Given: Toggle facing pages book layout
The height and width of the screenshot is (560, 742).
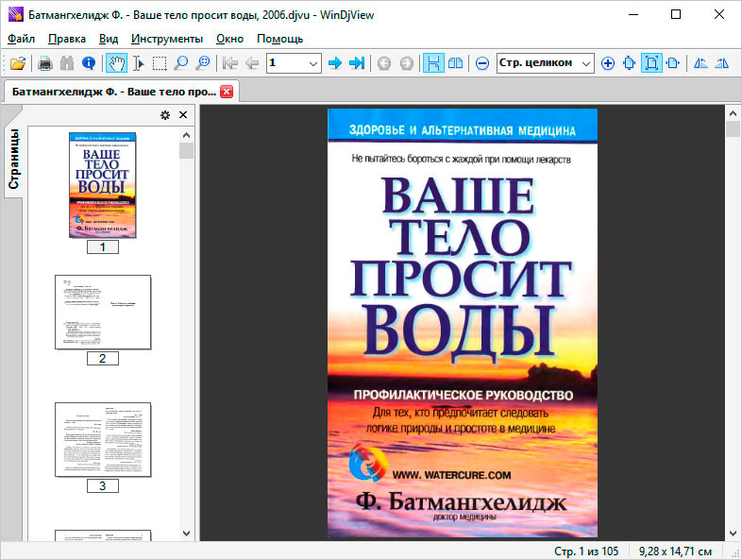Looking at the screenshot, I should coord(455,63).
